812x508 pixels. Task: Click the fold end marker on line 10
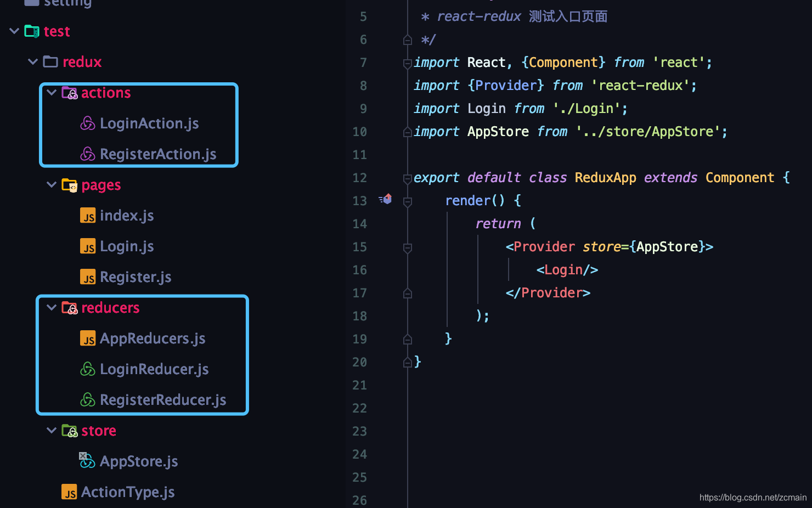(408, 132)
